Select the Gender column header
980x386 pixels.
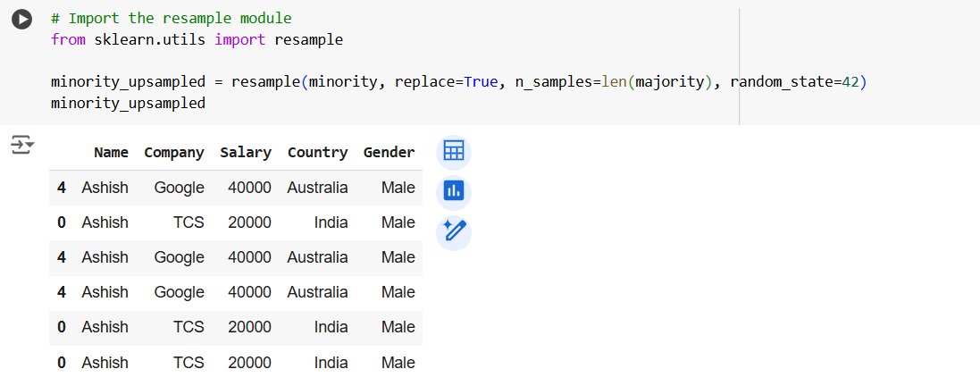click(389, 153)
